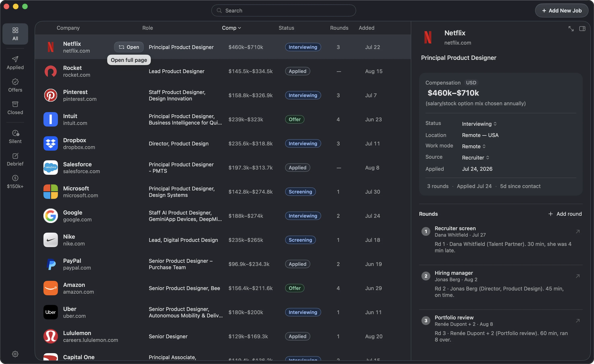This screenshot has width=594, height=364.
Task: Click the netflix.com link in detail panel
Action: coord(457,43)
